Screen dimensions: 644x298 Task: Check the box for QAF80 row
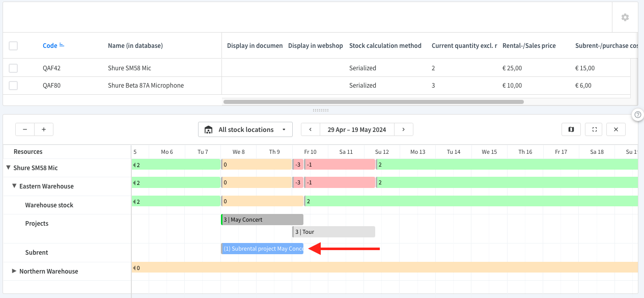tap(13, 86)
